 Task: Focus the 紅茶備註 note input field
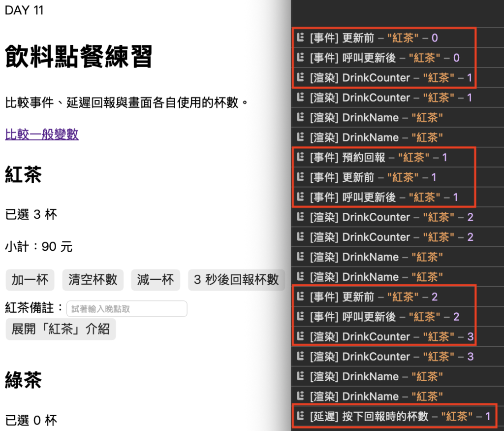pos(126,309)
